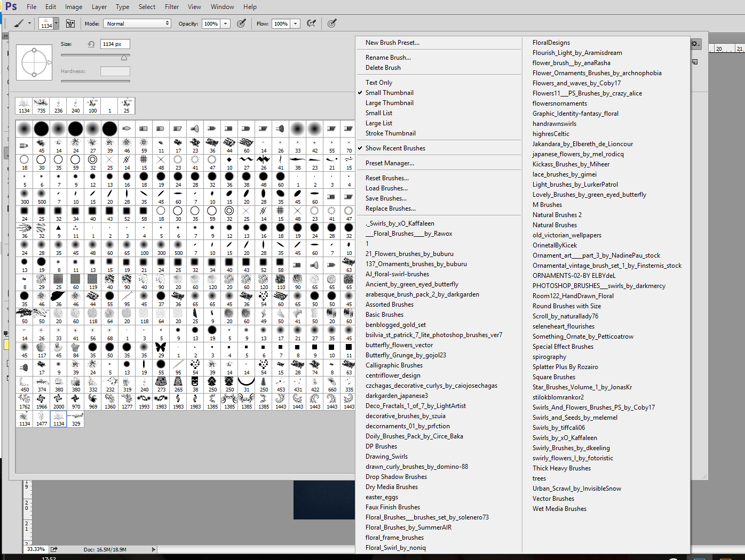Pick the brush tip labeled 660
This screenshot has width=745, height=560.
(332, 385)
